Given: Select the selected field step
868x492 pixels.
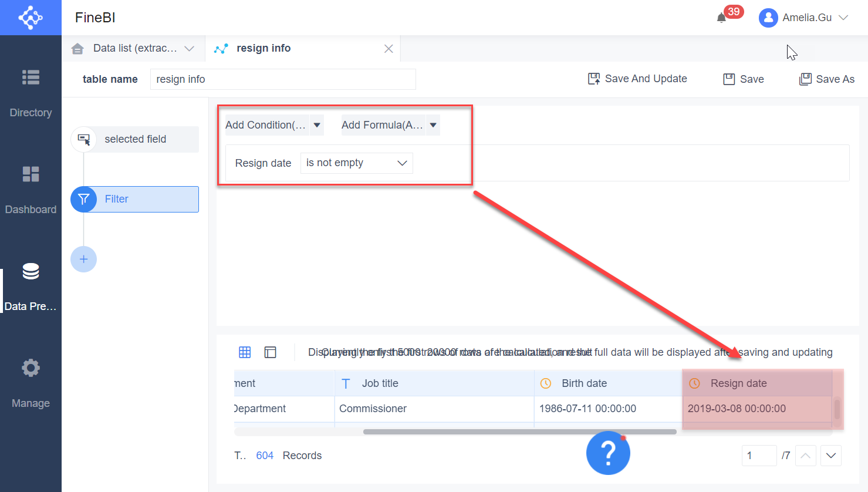Looking at the screenshot, I should click(x=135, y=139).
